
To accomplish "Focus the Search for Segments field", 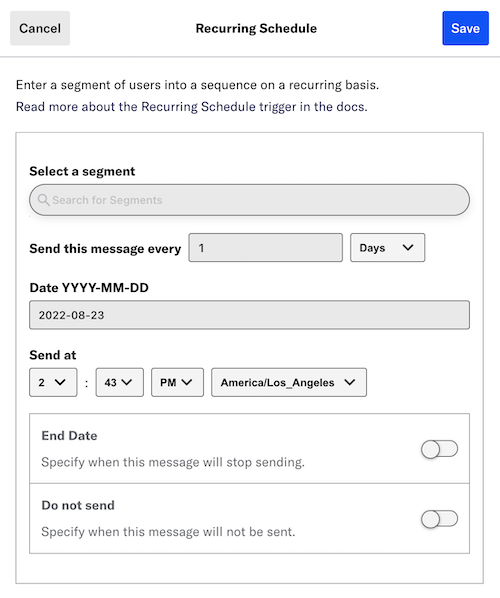I will [x=249, y=200].
